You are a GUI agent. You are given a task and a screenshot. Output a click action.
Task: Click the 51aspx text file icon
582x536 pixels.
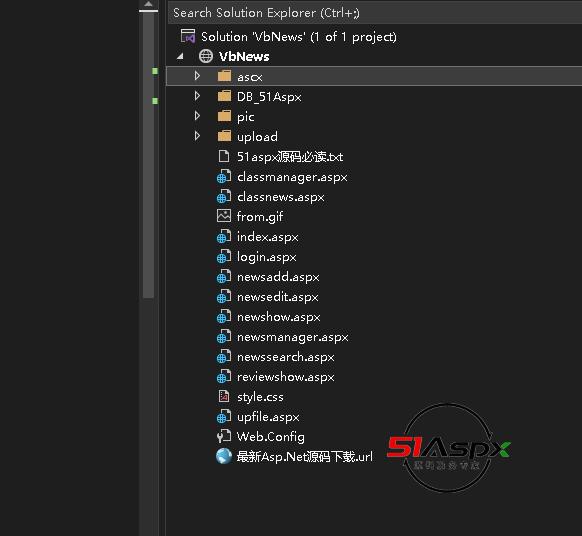coord(224,156)
